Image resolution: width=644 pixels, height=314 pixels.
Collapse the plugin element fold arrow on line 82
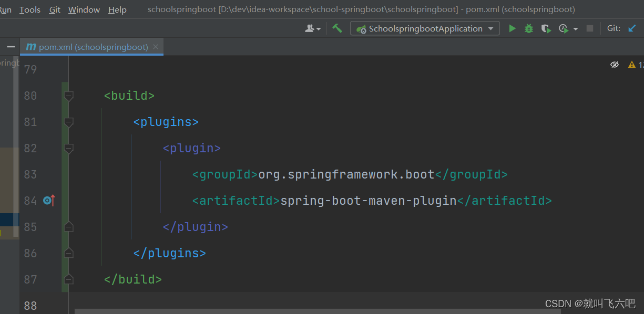pyautogui.click(x=68, y=148)
